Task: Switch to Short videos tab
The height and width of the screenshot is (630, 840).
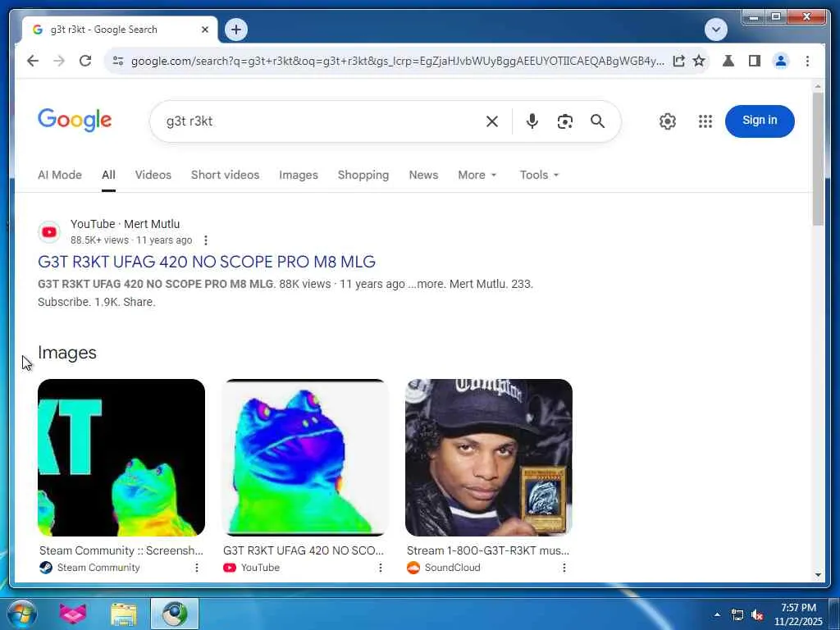Action: pyautogui.click(x=225, y=176)
